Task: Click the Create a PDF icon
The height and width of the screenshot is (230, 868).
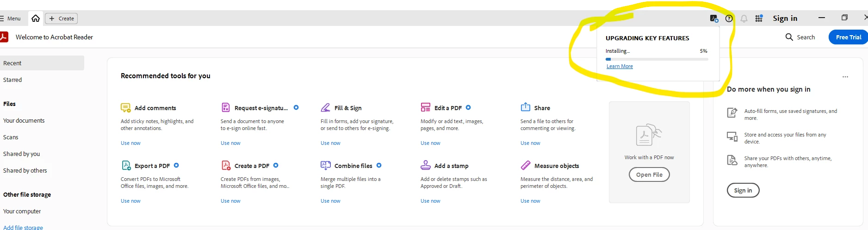Action: click(x=226, y=165)
